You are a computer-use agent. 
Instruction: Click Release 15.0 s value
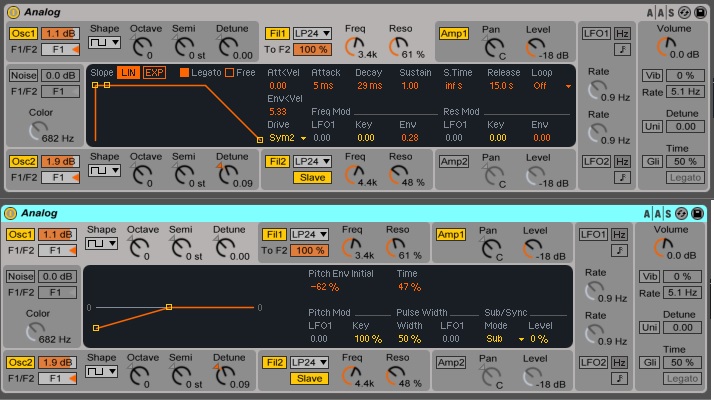(x=501, y=86)
